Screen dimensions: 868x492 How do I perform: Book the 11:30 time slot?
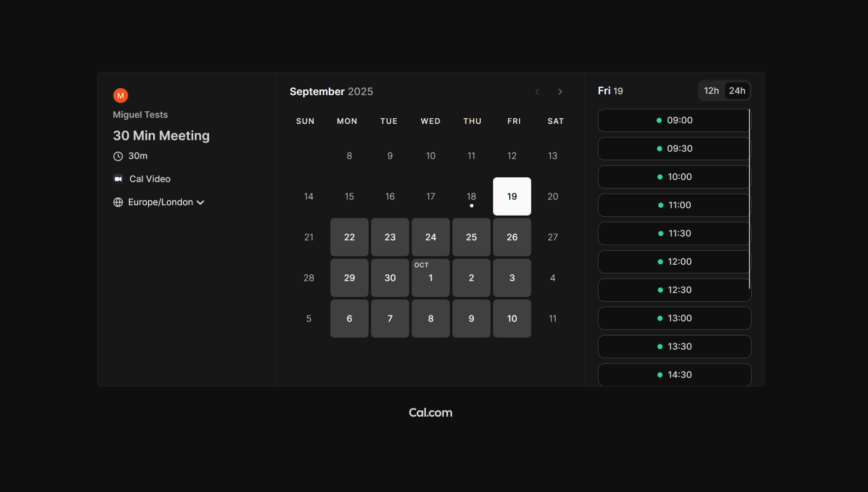click(x=674, y=233)
